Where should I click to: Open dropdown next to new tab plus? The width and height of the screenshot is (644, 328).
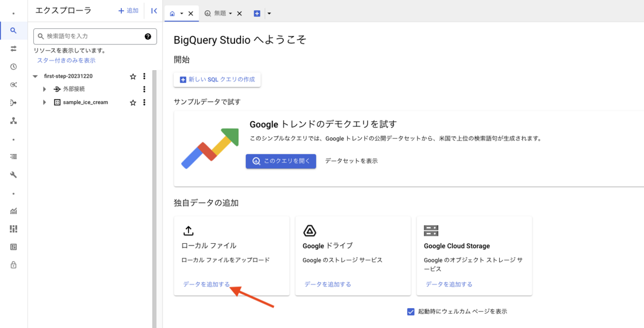pyautogui.click(x=269, y=13)
